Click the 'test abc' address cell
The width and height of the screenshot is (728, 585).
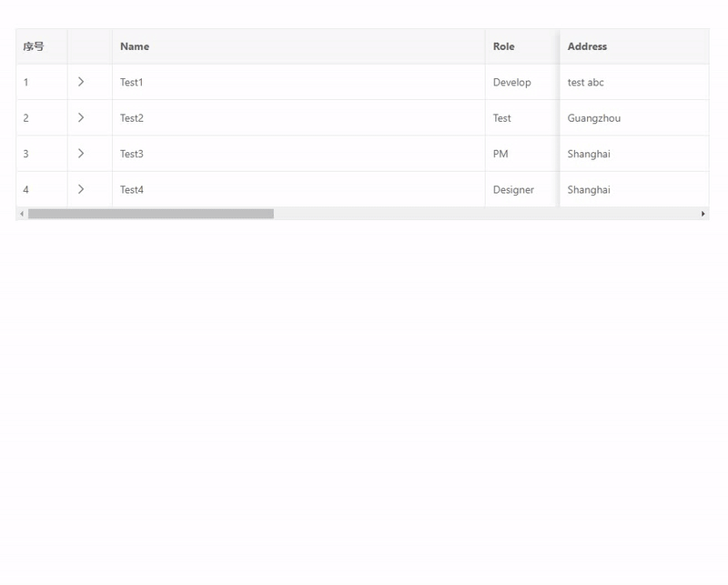[x=634, y=82]
